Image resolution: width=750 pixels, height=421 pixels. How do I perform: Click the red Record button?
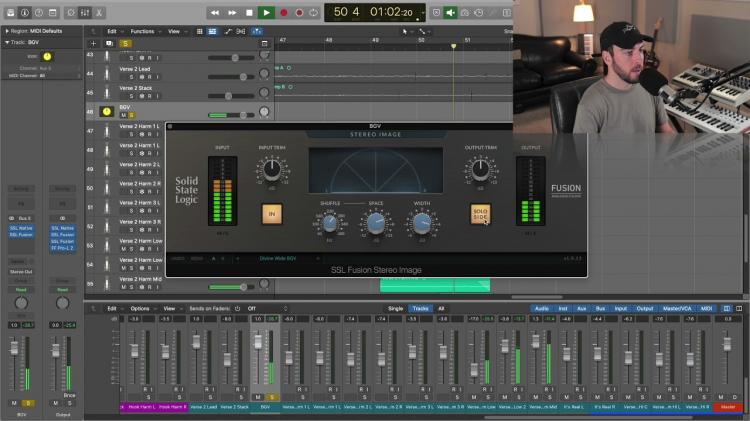pos(284,12)
